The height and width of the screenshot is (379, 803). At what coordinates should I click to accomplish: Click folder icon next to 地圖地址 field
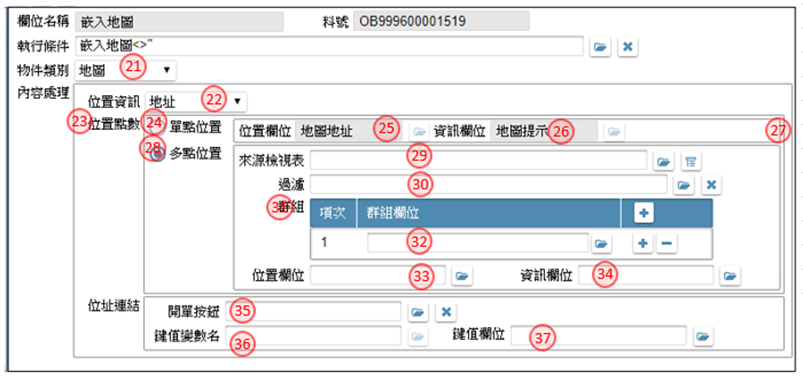[x=419, y=132]
